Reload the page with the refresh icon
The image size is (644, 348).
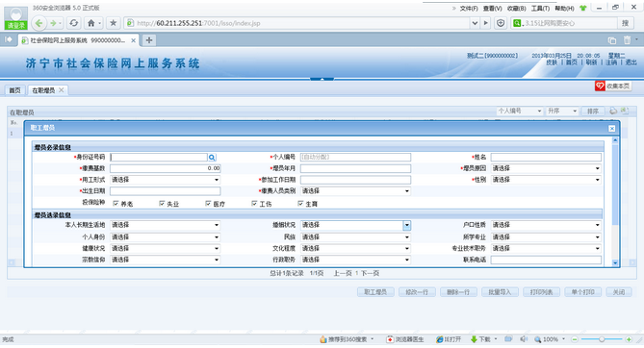click(x=73, y=23)
